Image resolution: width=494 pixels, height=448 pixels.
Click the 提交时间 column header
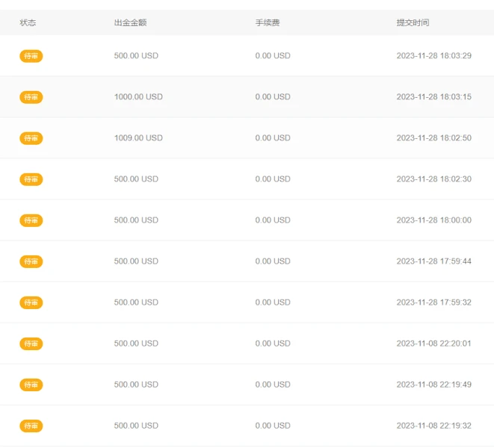pyautogui.click(x=413, y=22)
